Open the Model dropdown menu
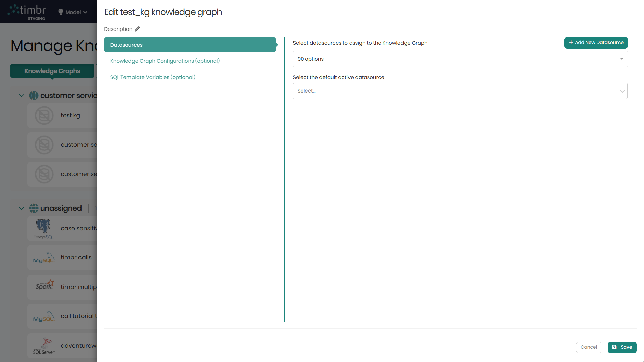 click(x=73, y=12)
